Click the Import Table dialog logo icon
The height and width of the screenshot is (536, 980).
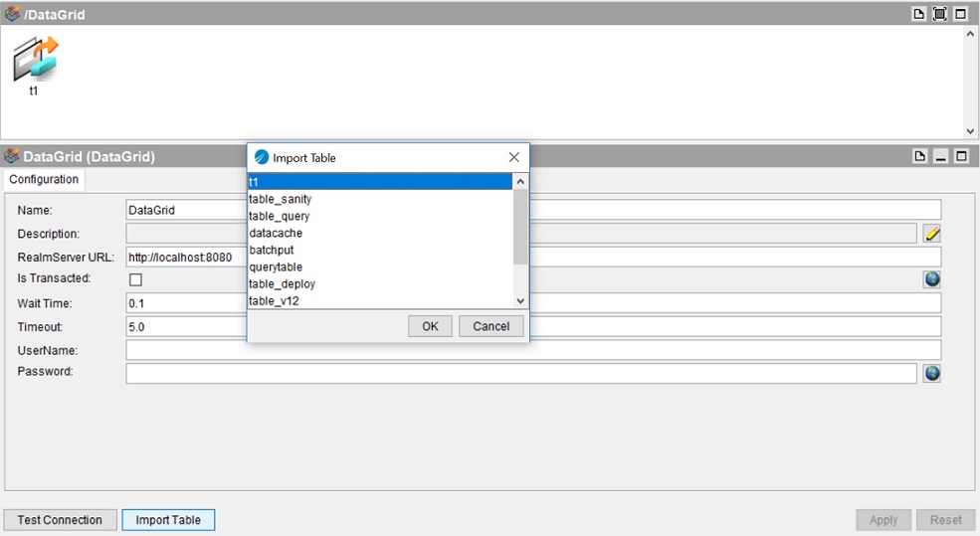(x=262, y=157)
